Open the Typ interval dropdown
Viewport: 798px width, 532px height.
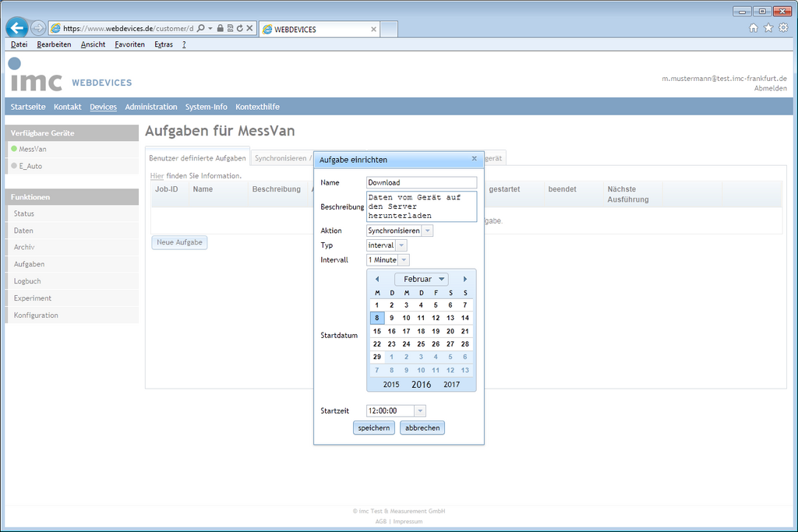401,245
